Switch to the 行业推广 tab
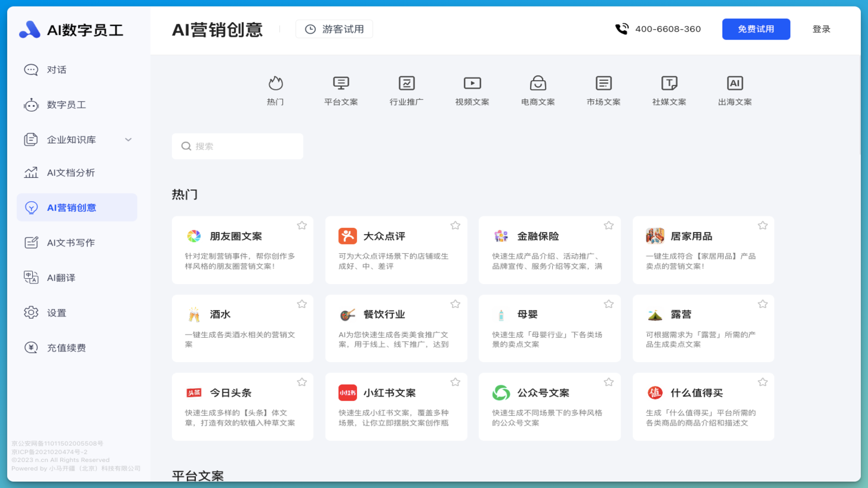 (406, 82)
